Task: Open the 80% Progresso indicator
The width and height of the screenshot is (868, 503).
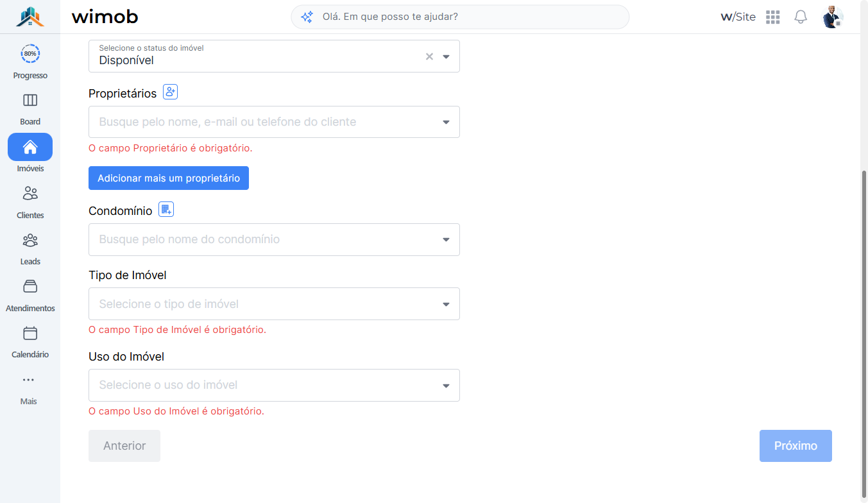Action: coord(30,53)
